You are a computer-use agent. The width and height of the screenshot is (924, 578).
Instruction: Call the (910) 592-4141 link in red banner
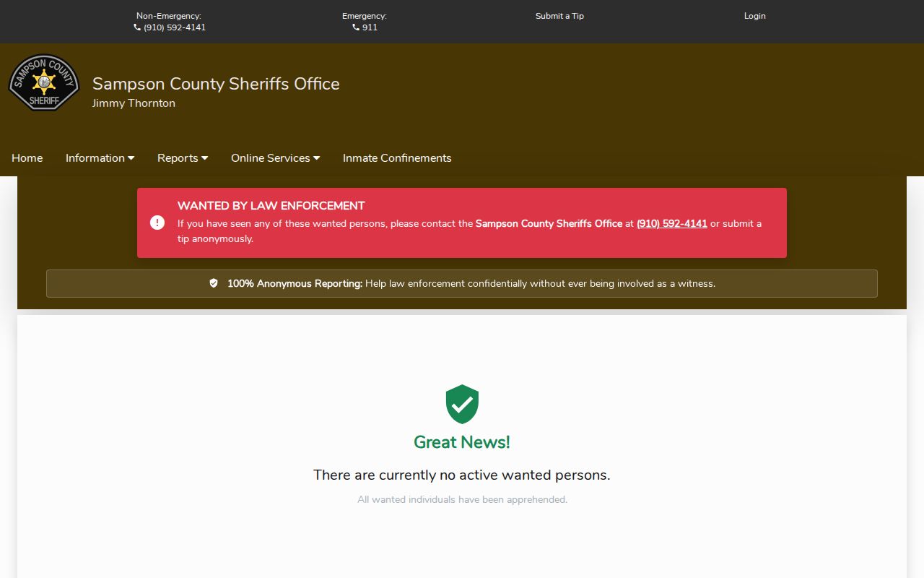(x=672, y=224)
